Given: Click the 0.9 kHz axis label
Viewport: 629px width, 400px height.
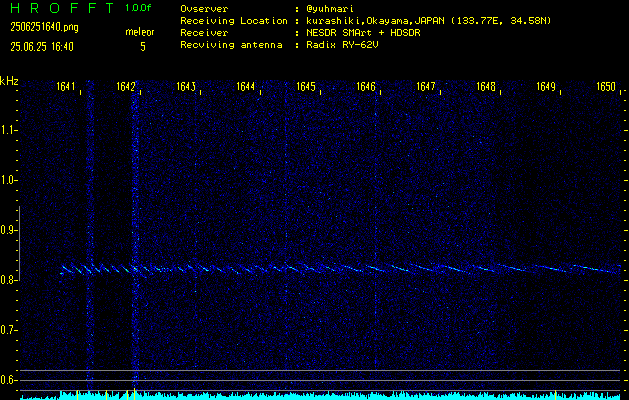Looking at the screenshot, I should click(x=7, y=230).
